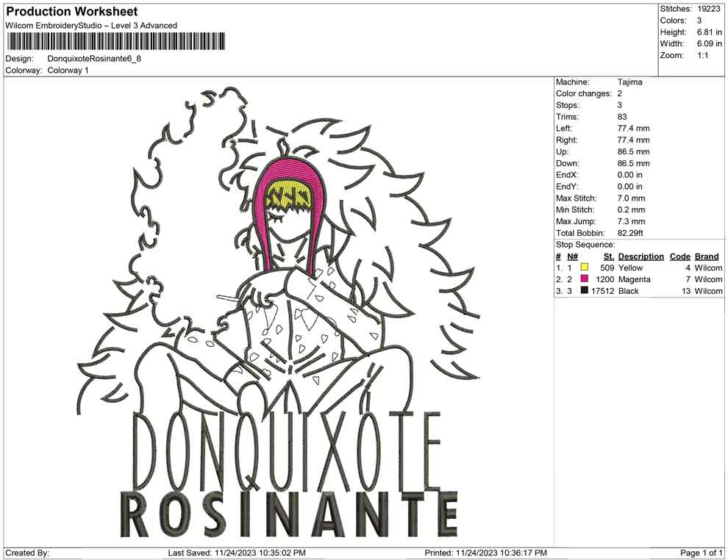Click the 'St.' column header

(609, 256)
